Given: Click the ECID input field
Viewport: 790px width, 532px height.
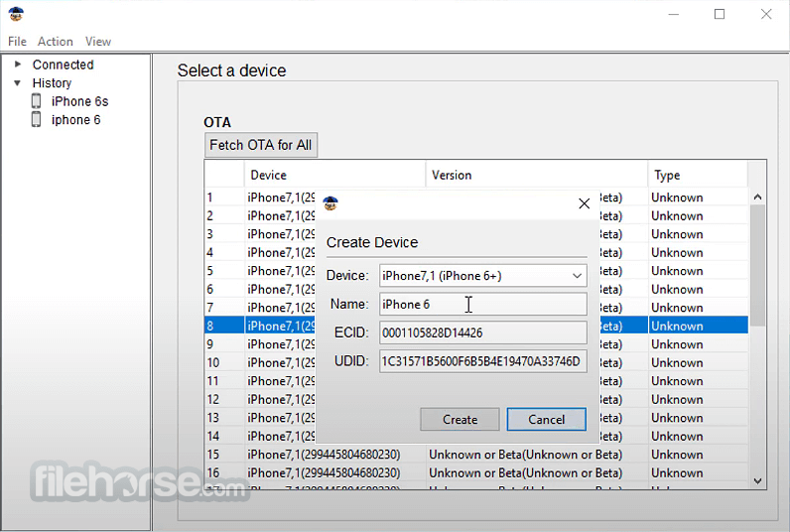Looking at the screenshot, I should click(x=482, y=333).
